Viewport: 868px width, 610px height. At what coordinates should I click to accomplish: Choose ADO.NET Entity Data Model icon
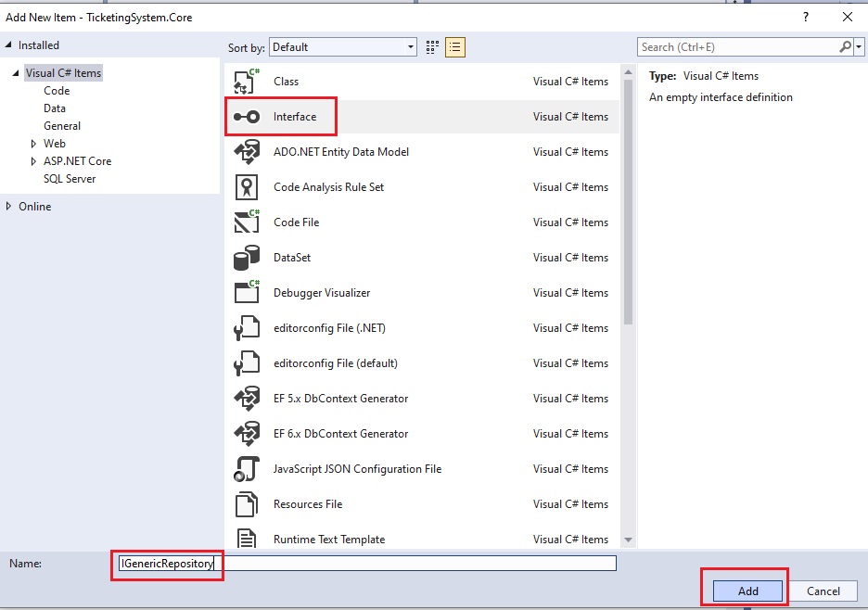(247, 152)
